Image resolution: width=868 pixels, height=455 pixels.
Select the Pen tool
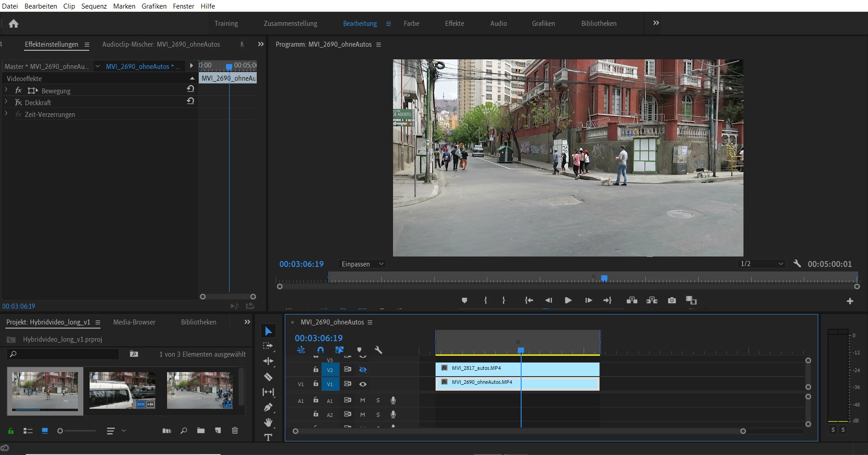coord(268,407)
